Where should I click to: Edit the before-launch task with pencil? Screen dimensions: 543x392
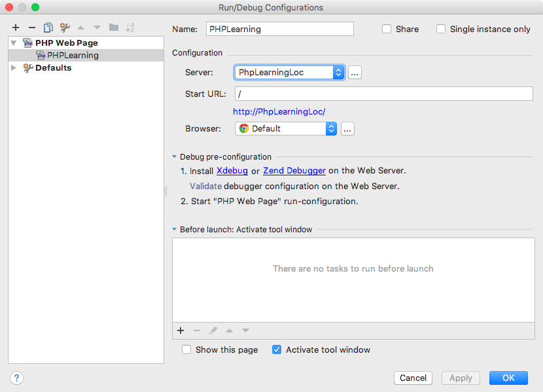pos(213,330)
